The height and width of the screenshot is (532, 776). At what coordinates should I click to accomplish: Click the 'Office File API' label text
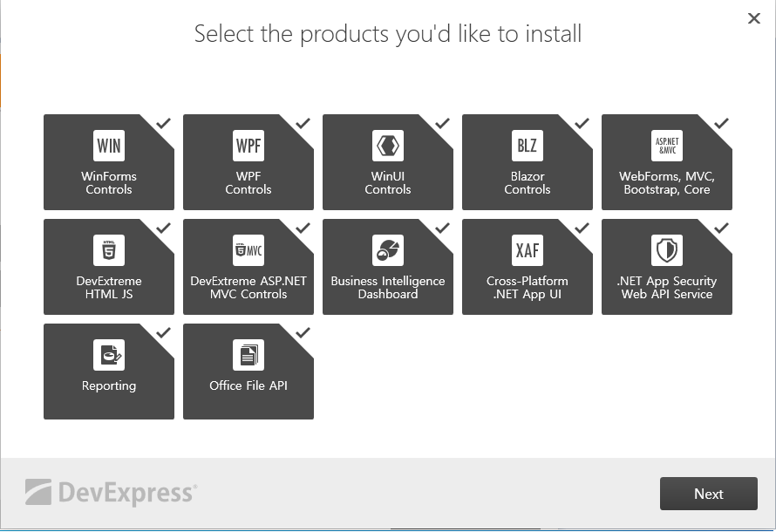click(248, 385)
